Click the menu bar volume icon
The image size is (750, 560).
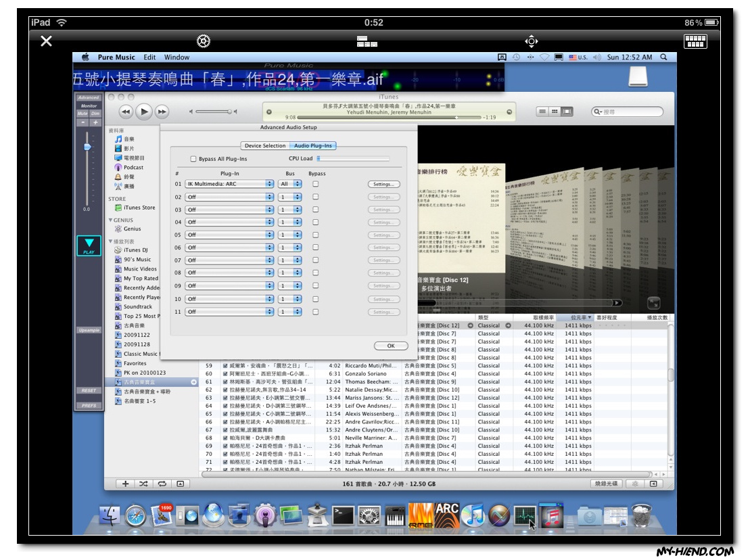point(596,57)
